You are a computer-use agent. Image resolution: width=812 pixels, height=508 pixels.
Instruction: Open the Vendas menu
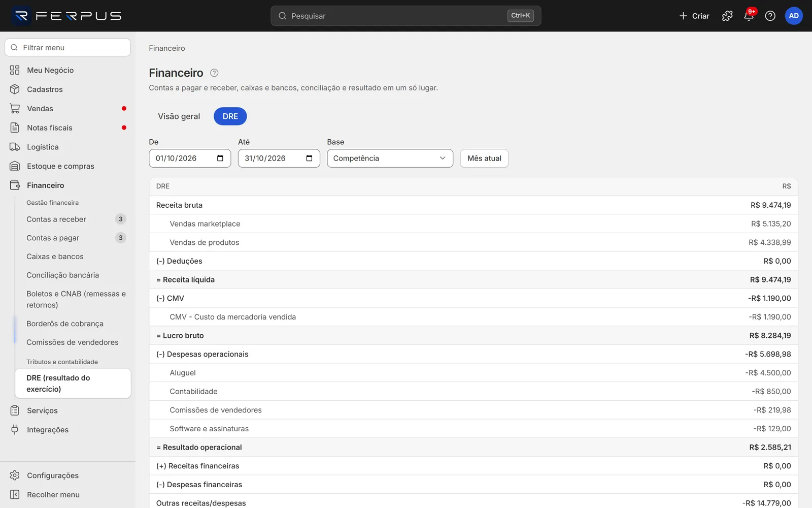pyautogui.click(x=68, y=109)
